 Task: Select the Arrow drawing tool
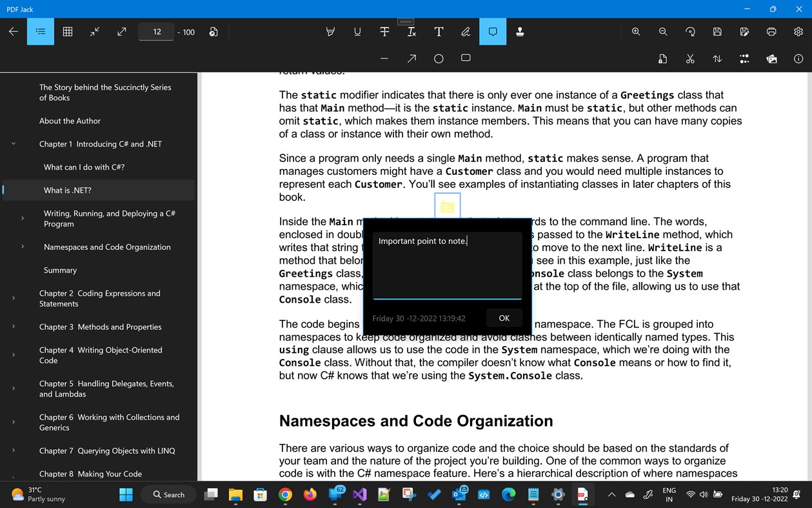[411, 58]
